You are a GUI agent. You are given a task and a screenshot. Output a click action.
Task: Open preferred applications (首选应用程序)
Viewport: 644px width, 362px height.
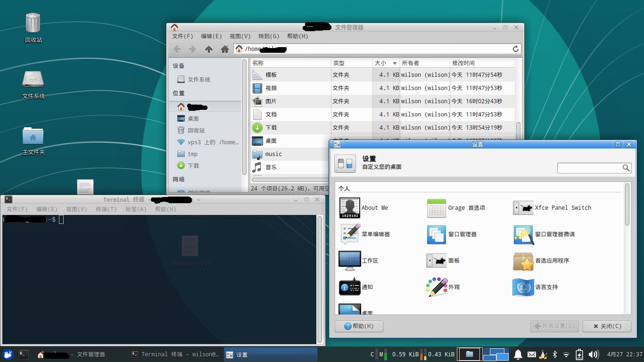click(523, 261)
